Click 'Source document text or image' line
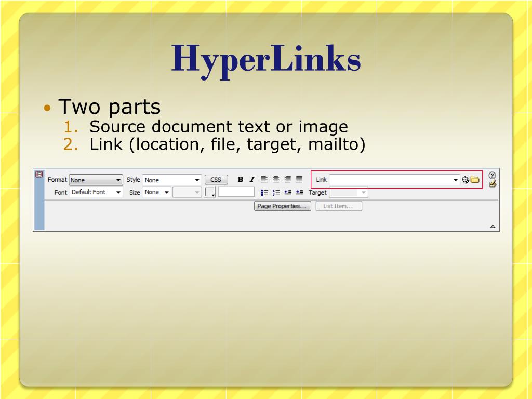532x399 pixels. coord(219,127)
